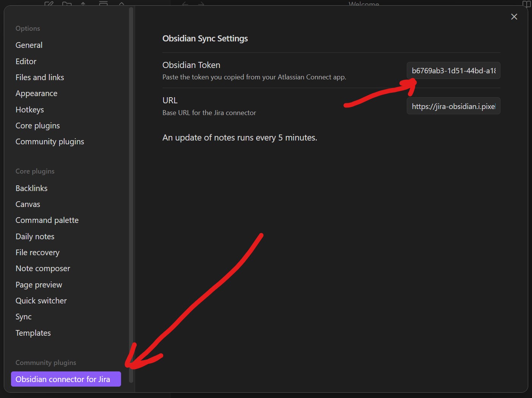This screenshot has width=532, height=398.
Task: Close the settings dialog with X
Action: click(x=514, y=17)
